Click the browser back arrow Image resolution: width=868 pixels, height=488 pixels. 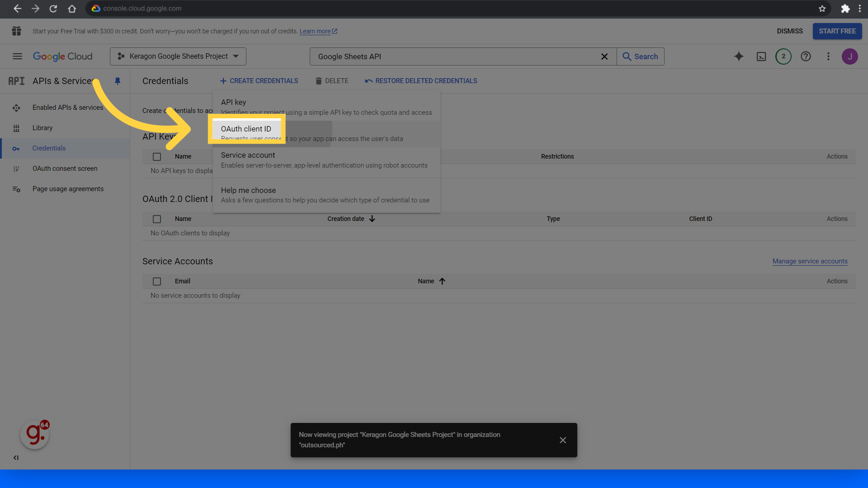(17, 9)
